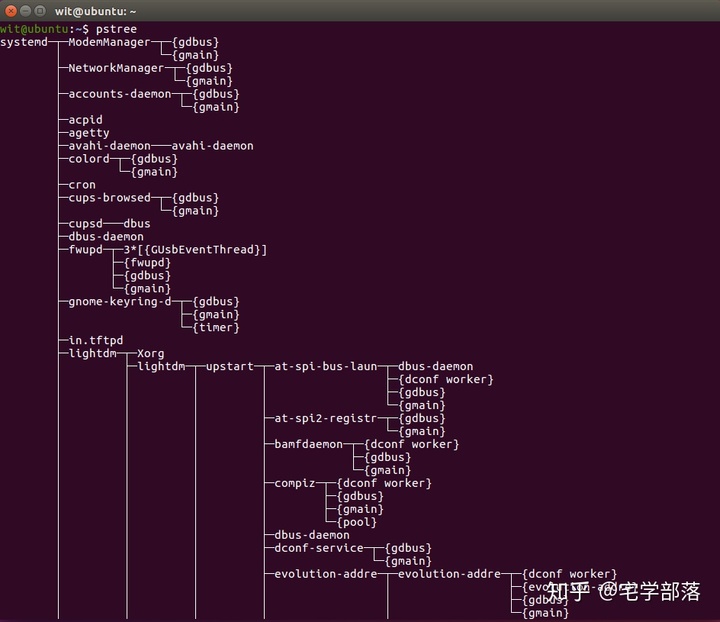Click the 'wit@ubuntu' prompt text
Viewport: 720px width, 622px height.
pos(34,29)
